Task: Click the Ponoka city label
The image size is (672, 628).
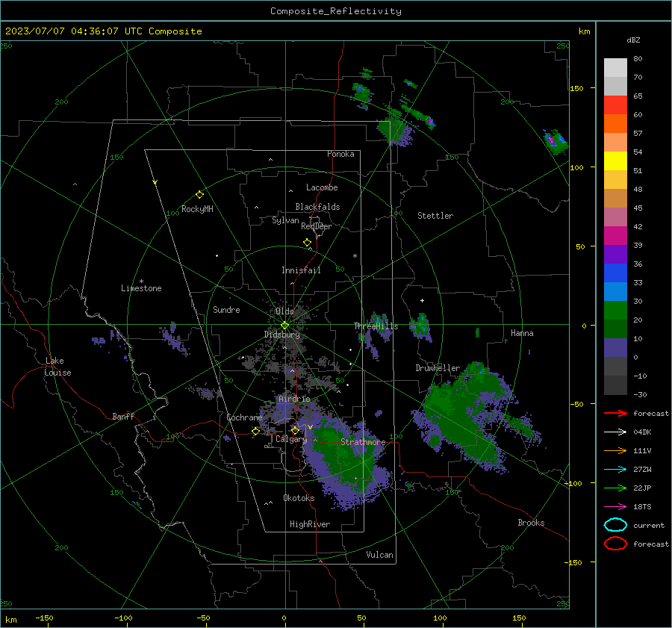Action: click(x=340, y=154)
